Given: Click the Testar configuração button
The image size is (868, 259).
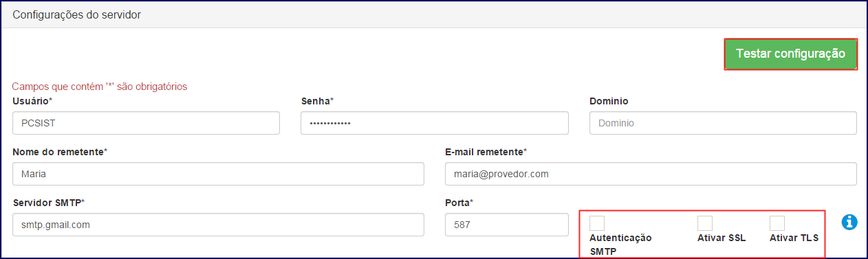Looking at the screenshot, I should [x=790, y=54].
